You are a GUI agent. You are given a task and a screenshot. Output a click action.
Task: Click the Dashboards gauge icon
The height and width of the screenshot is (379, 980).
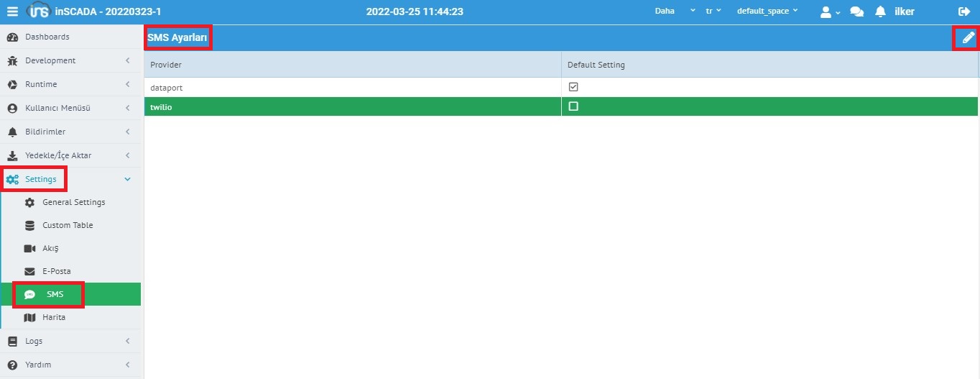coord(12,37)
